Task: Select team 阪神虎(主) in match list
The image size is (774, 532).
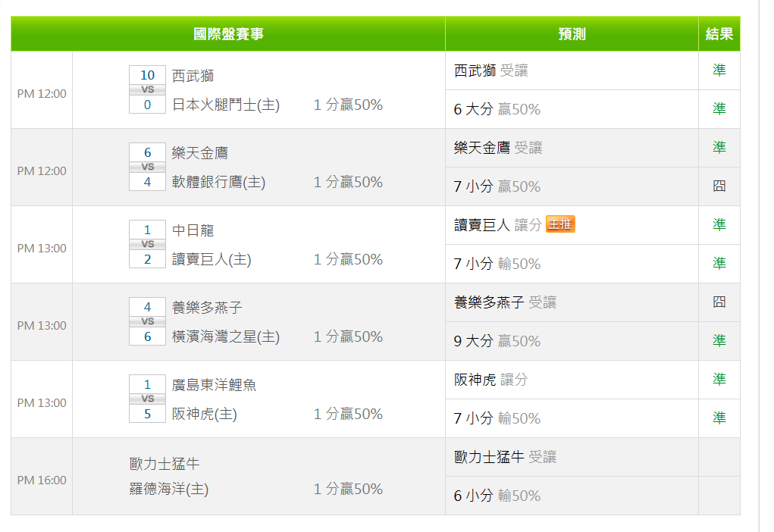Action: [x=205, y=414]
